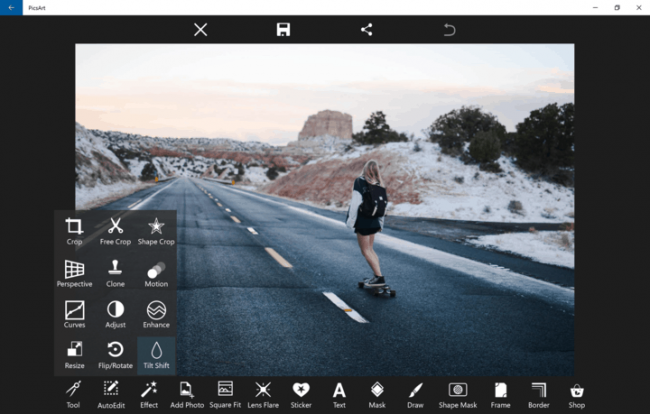Select the Clone stamp tool

pos(115,272)
